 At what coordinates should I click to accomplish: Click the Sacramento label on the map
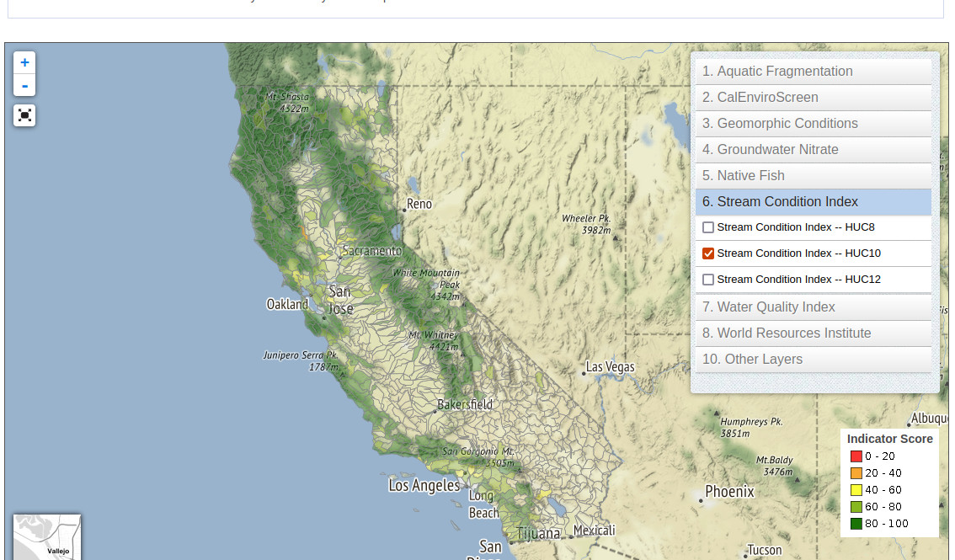click(x=372, y=251)
